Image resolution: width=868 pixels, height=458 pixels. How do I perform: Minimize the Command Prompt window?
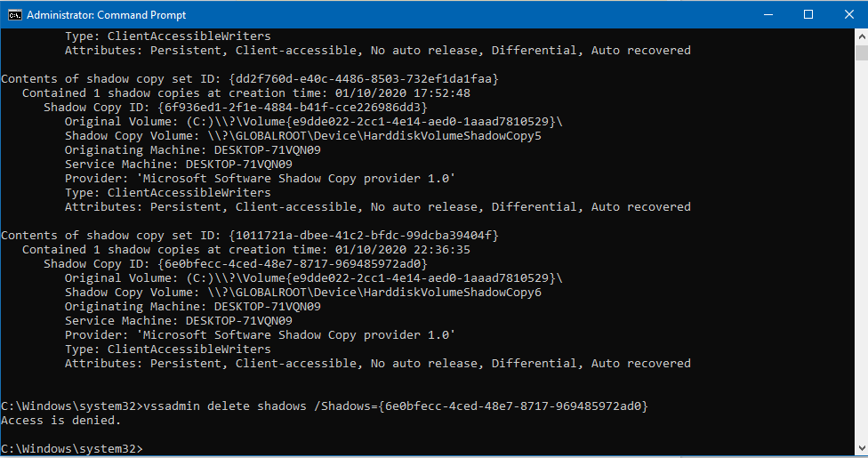768,15
